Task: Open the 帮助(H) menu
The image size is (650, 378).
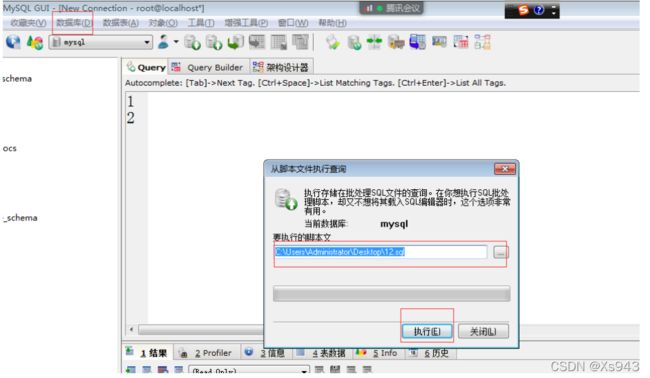Action: point(332,23)
